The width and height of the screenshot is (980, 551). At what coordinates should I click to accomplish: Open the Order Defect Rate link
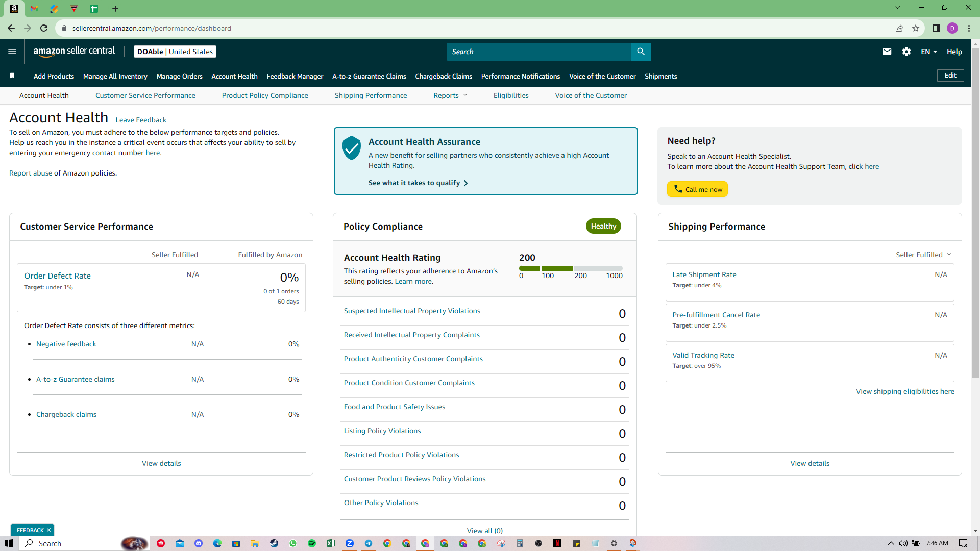click(57, 275)
